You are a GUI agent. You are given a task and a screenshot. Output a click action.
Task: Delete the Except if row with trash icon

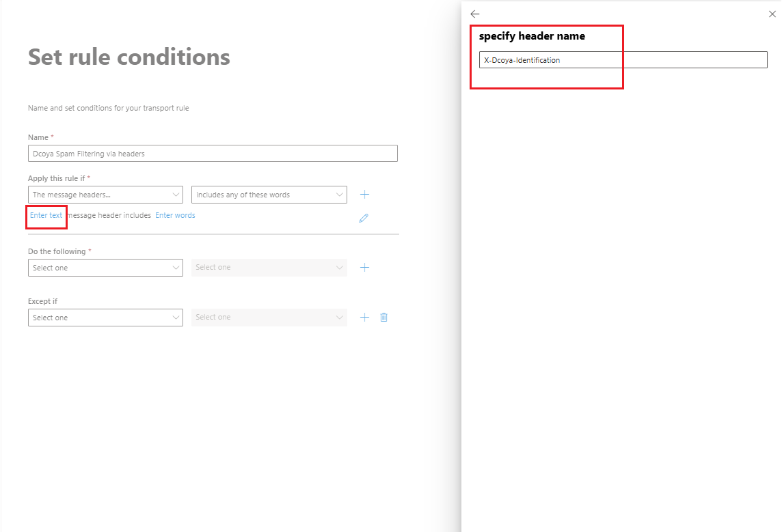[383, 318]
